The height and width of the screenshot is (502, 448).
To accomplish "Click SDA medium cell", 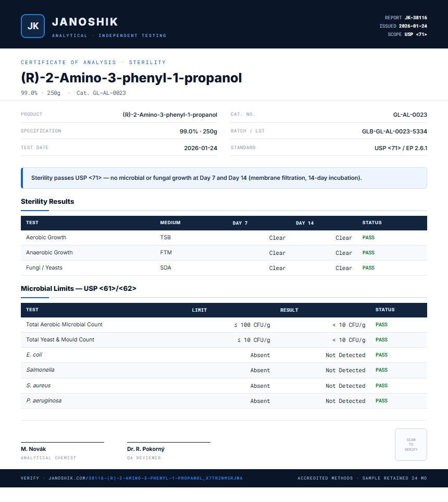I will tap(166, 267).
